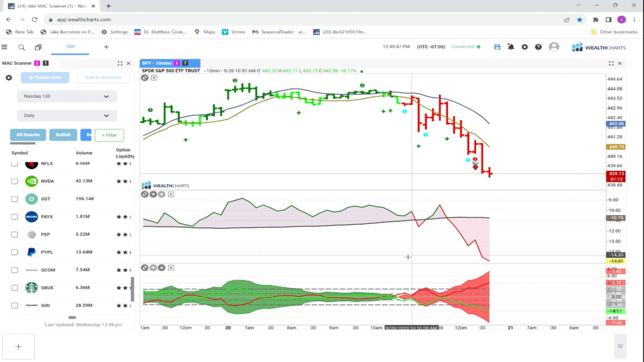This screenshot has width=644, height=362.
Task: Open Other bookmarks folder
Action: click(614, 32)
